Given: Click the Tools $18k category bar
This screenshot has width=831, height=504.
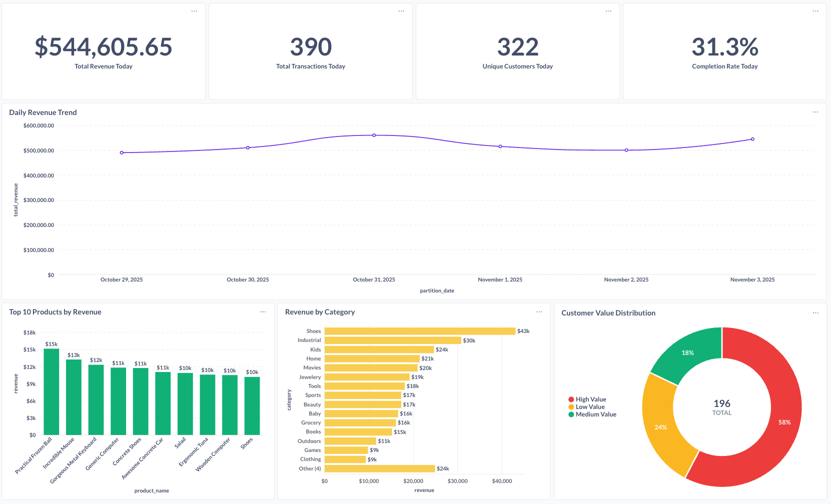Looking at the screenshot, I should pyautogui.click(x=365, y=386).
